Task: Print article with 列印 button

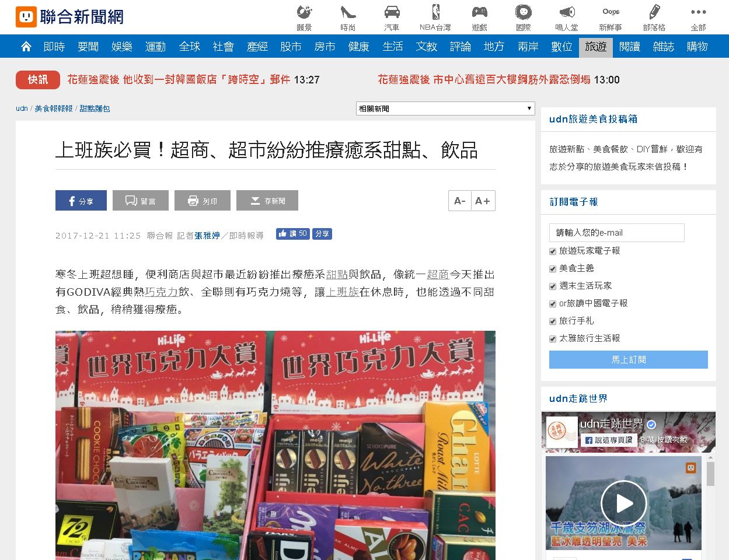Action: pos(203,201)
